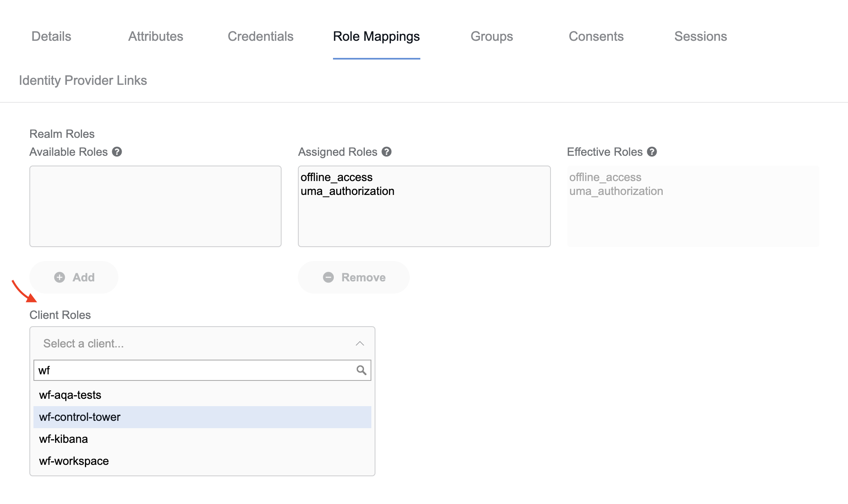
Task: Show help for Effective Roles
Action: coord(652,152)
